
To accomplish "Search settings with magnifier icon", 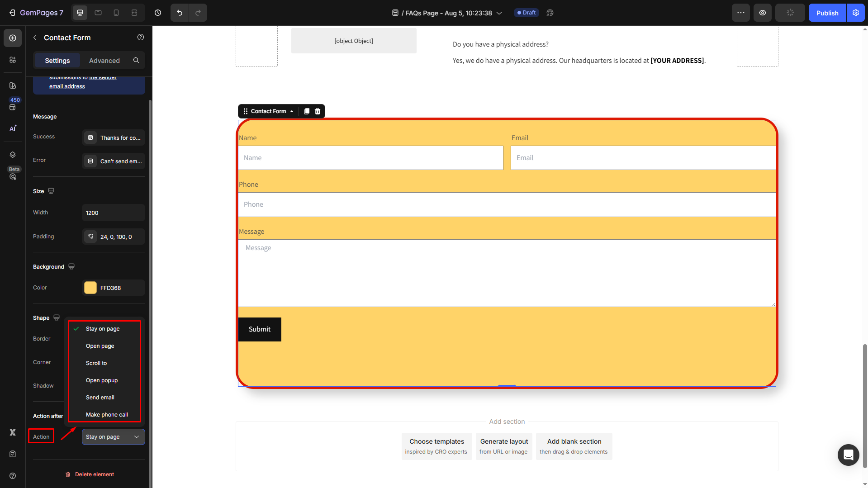I will point(136,60).
